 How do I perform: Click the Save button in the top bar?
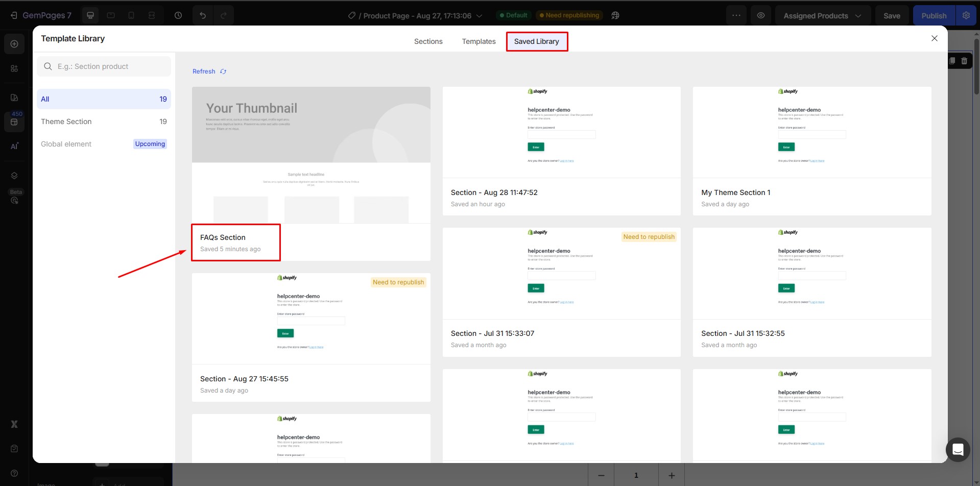[891, 15]
